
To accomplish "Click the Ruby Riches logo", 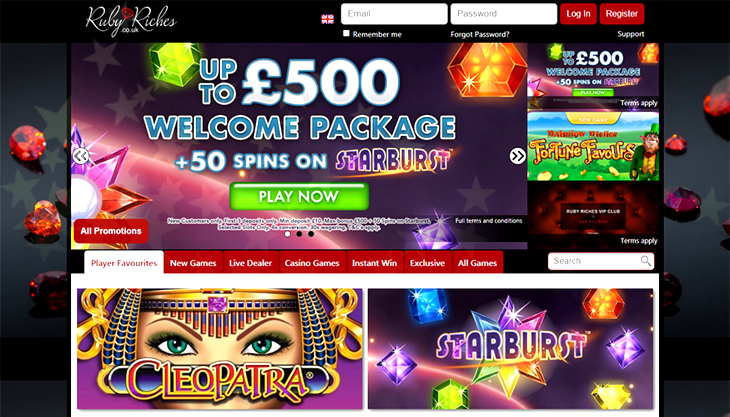I will 131,20.
